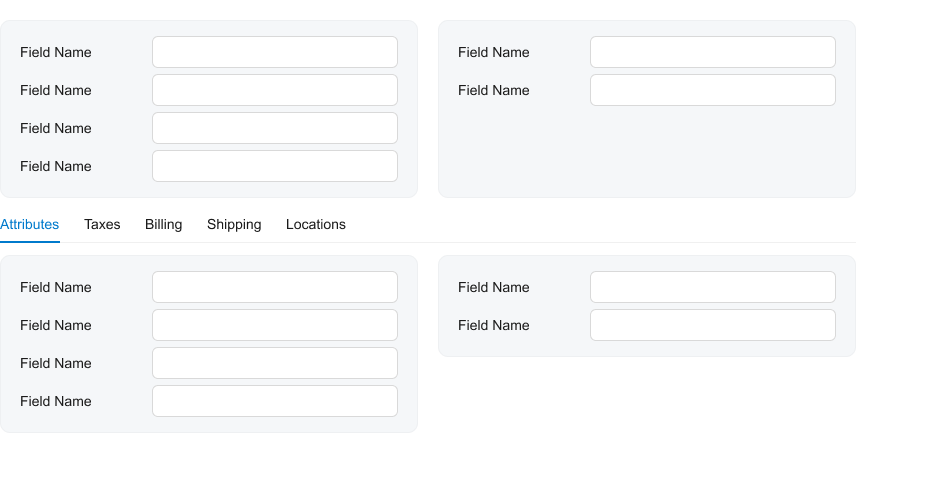The height and width of the screenshot is (481, 947).
Task: Focus the first input in the top-right panel
Action: (713, 52)
